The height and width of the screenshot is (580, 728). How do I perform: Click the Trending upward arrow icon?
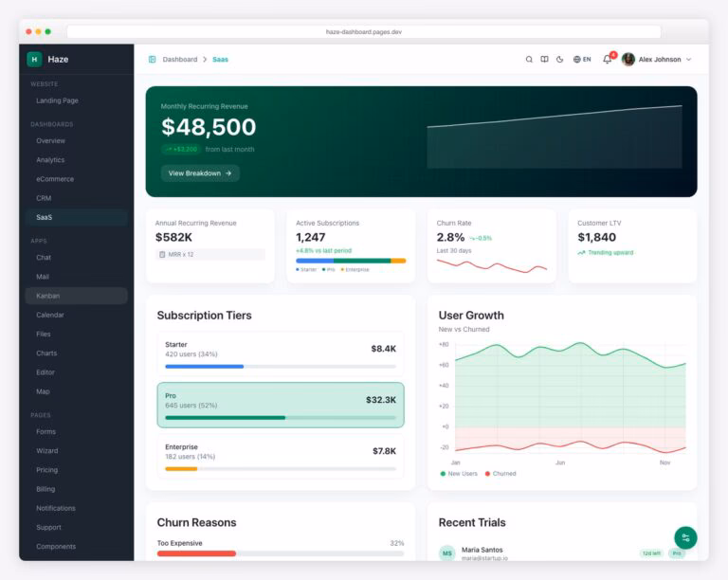[581, 253]
